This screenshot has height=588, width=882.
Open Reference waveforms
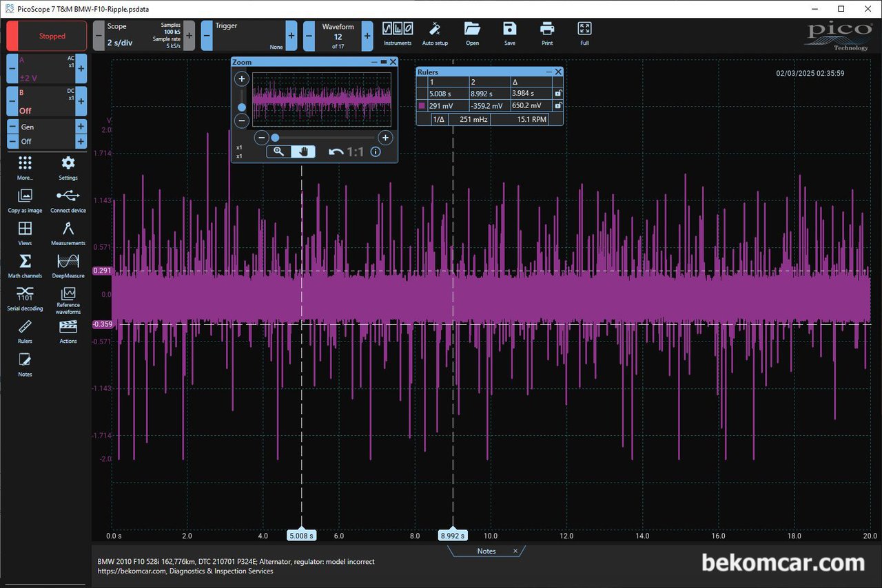[x=68, y=301]
